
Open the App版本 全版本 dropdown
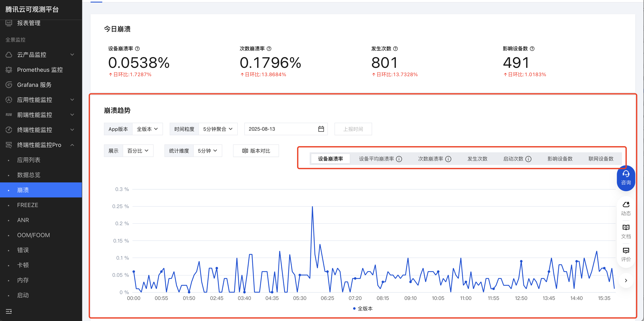pos(147,129)
